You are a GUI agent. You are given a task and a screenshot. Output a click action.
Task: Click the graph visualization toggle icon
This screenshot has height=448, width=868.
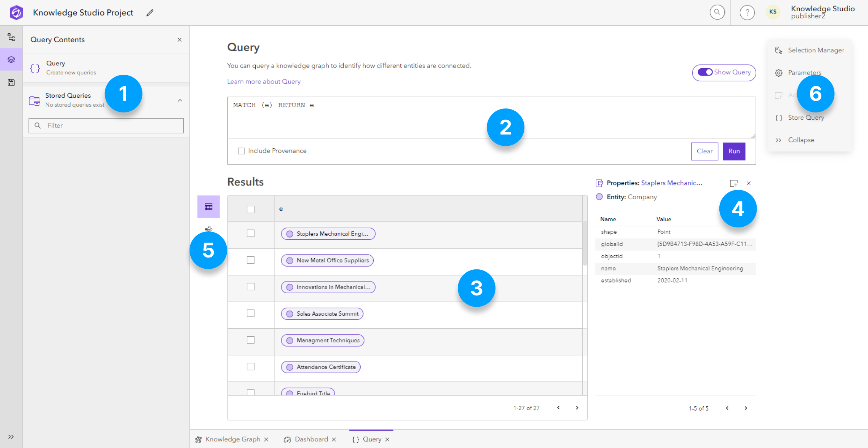coord(209,228)
